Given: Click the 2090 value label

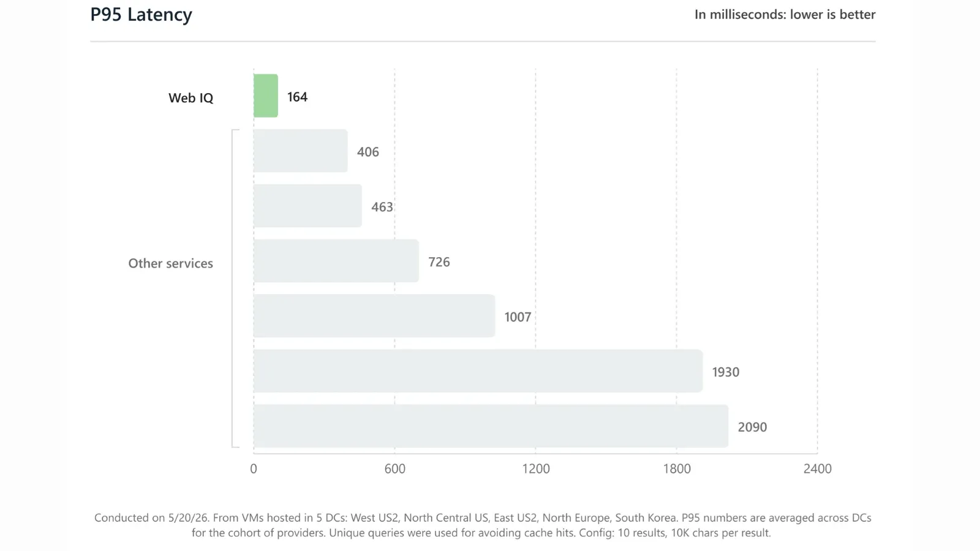Looking at the screenshot, I should click(752, 427).
